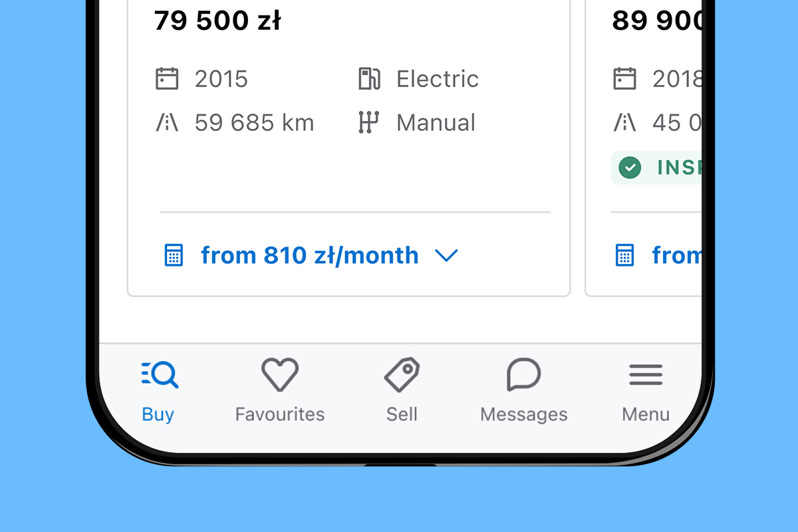Click the Sell tag icon

tap(402, 374)
